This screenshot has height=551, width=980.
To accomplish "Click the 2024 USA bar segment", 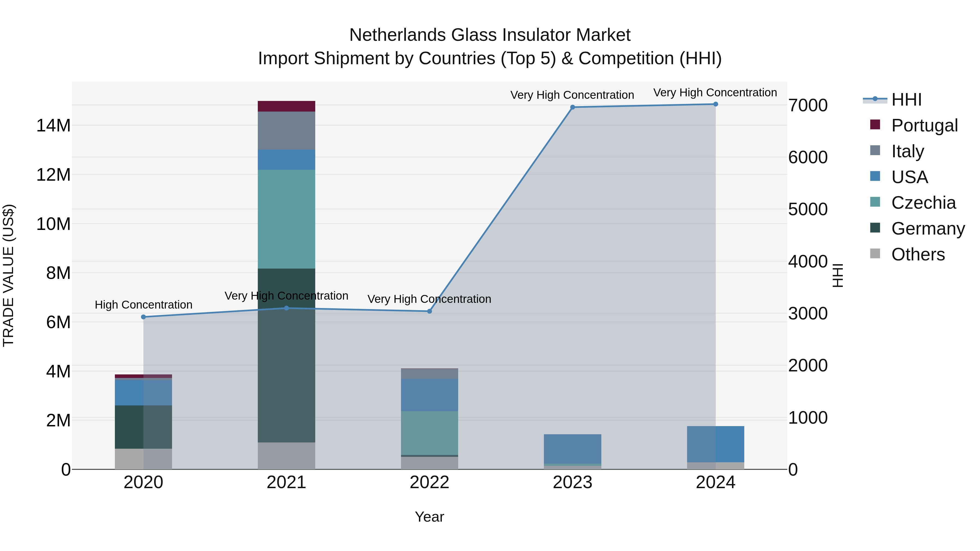I will [x=716, y=445].
